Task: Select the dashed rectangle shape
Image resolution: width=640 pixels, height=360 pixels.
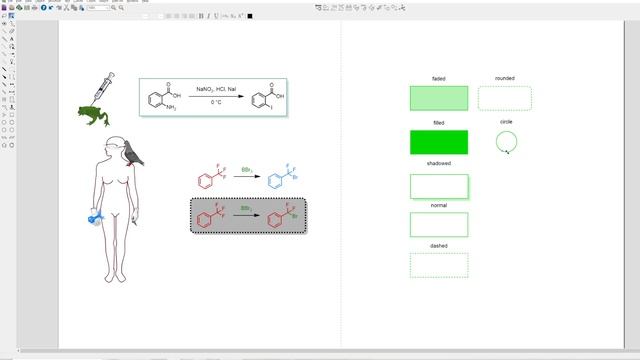Action: [439, 265]
